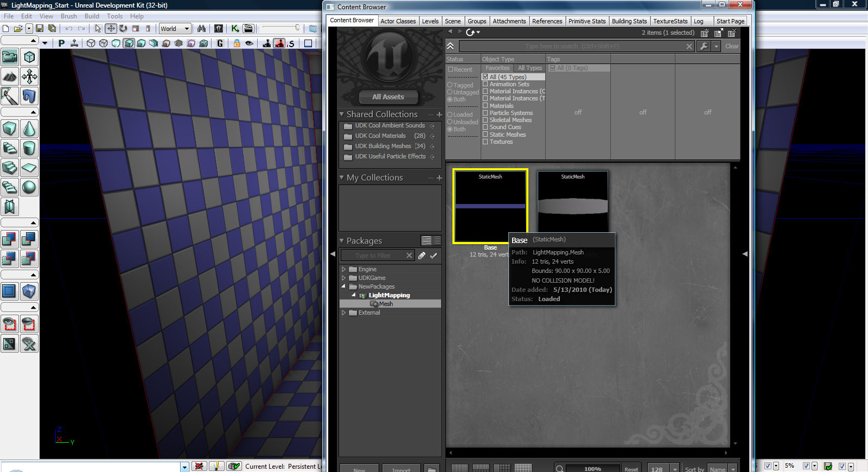868x472 pixels.
Task: Clear the search filter with Clear
Action: (x=732, y=46)
